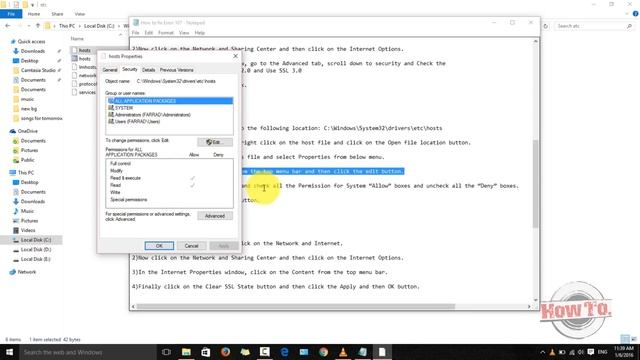Click the Search etc input field
The image size is (640, 360).
coord(594,26)
